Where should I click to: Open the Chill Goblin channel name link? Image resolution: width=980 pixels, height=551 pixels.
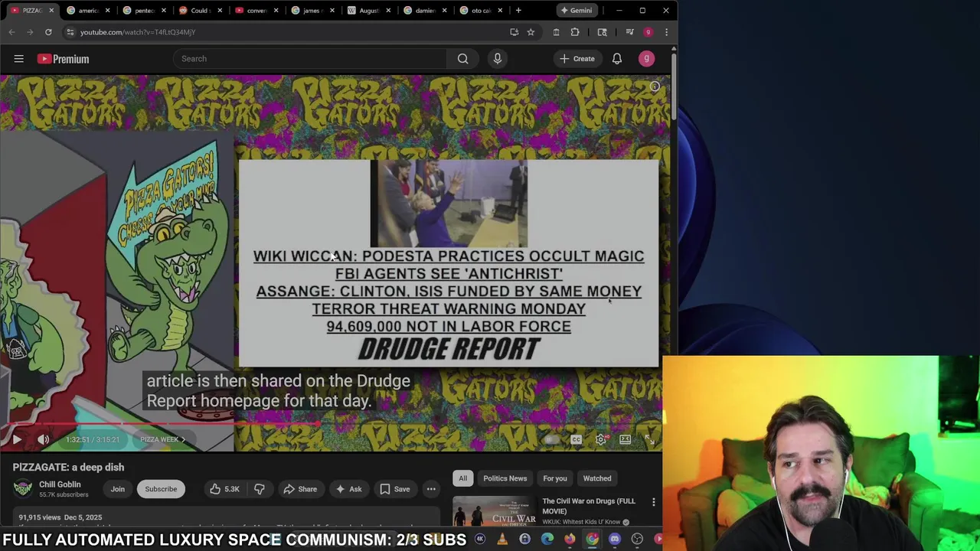point(60,484)
